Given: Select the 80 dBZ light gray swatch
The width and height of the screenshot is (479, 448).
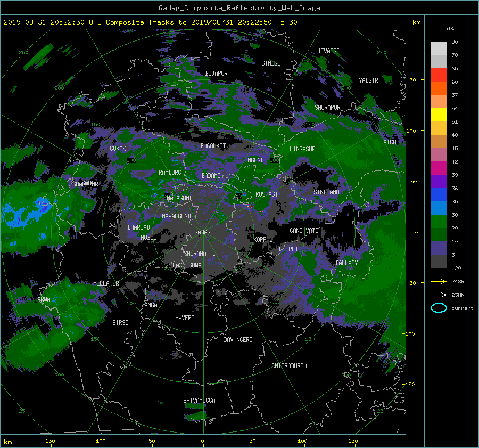Looking at the screenshot, I should (x=439, y=48).
